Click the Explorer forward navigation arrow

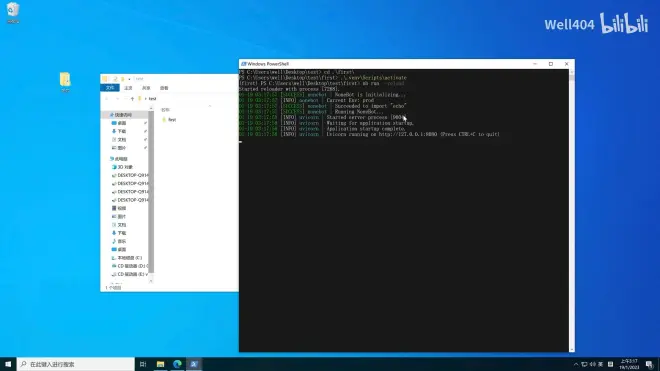[x=117, y=99]
